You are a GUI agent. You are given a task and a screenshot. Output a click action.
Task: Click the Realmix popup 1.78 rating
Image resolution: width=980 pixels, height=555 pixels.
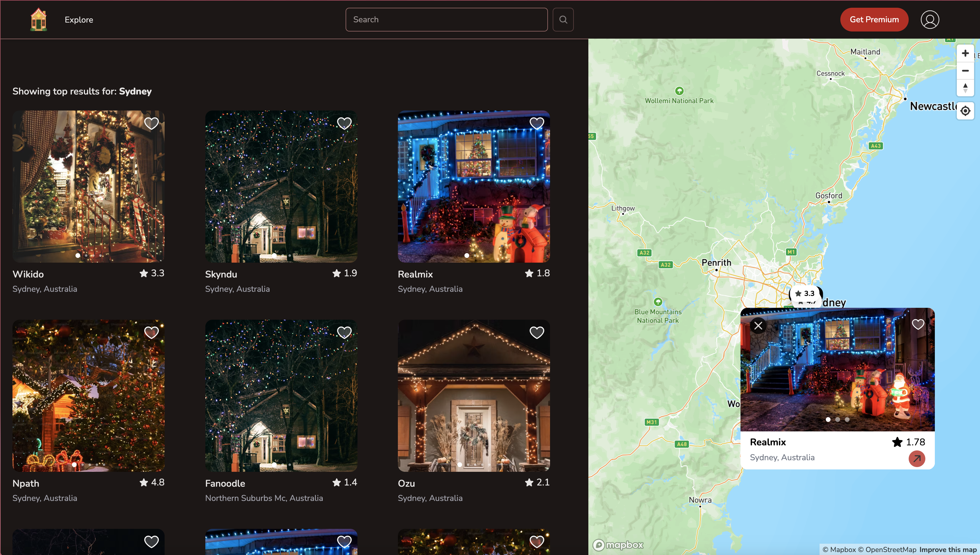pyautogui.click(x=908, y=442)
